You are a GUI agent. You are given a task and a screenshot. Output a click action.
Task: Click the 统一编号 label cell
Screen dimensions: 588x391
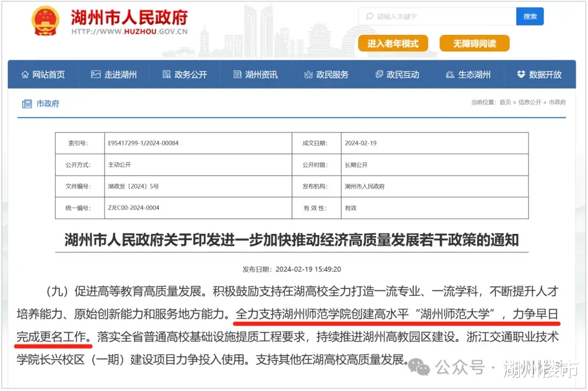click(80, 208)
